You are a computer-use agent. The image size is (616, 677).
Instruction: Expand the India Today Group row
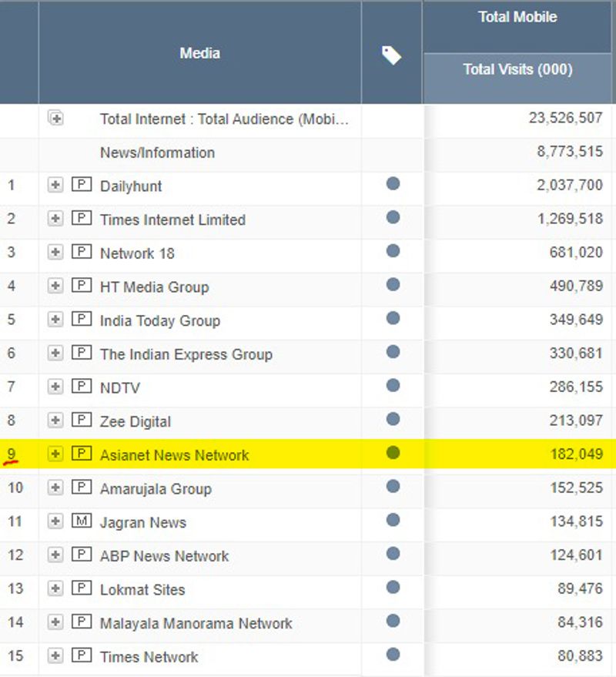coord(55,320)
